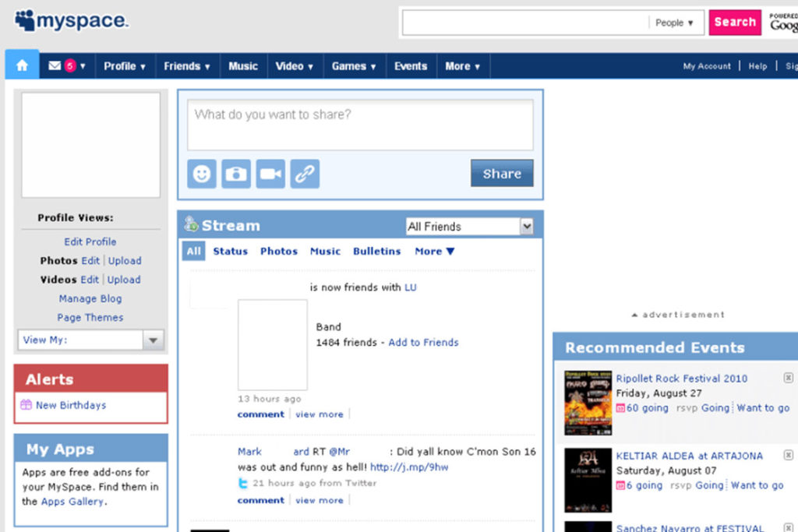Click the New Birthdays gift icon
798x532 pixels.
click(x=26, y=405)
